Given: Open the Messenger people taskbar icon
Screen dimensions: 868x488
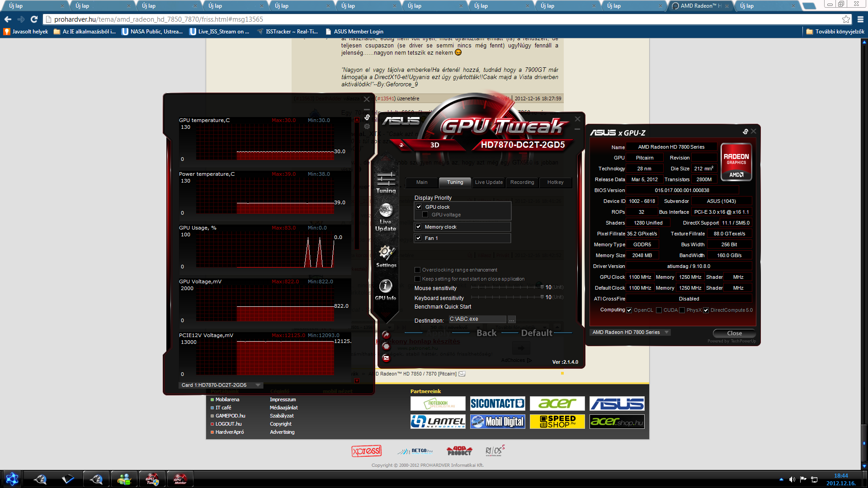Looking at the screenshot, I should point(124,479).
